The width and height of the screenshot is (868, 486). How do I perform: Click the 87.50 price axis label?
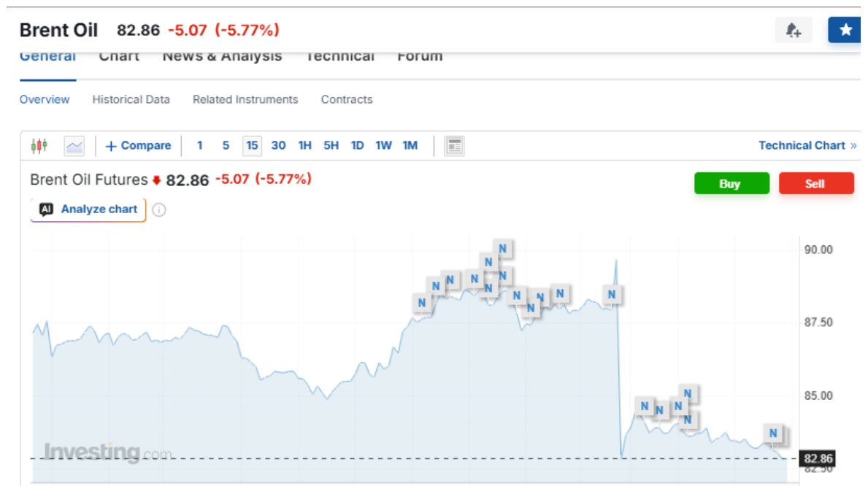pyautogui.click(x=818, y=322)
